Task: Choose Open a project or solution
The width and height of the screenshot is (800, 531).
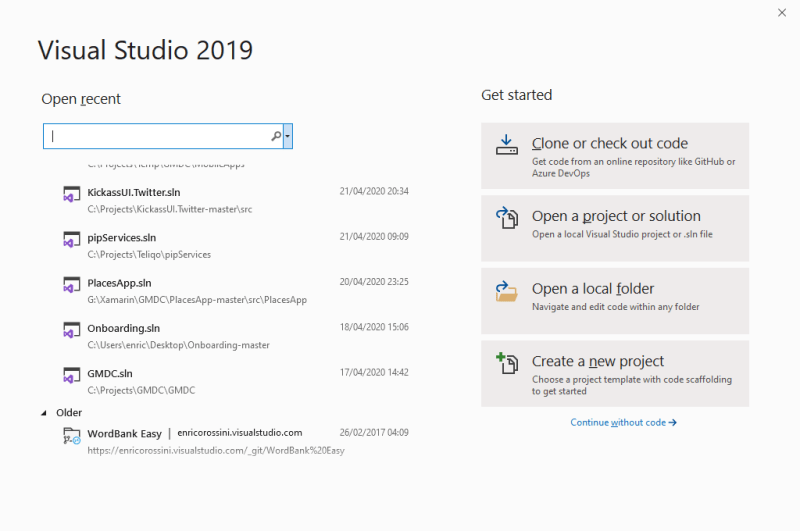Action: (x=615, y=229)
